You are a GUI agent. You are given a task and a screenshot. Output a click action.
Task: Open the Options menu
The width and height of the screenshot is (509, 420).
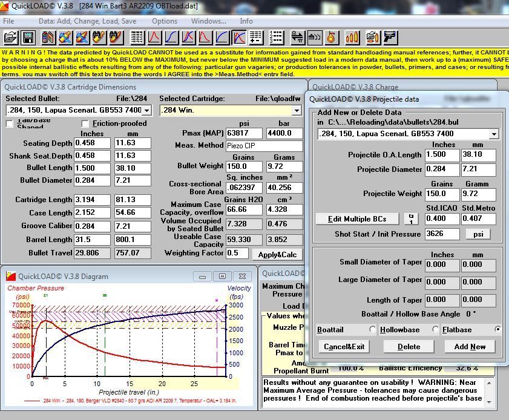point(165,21)
